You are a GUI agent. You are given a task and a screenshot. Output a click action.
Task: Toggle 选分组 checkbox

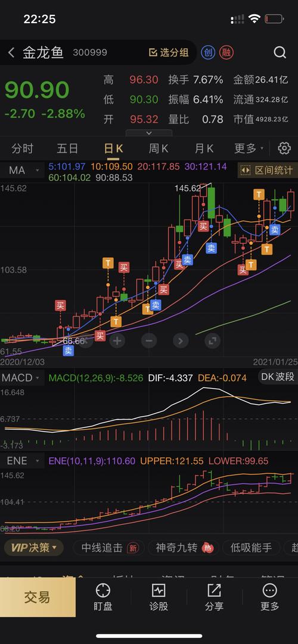153,52
